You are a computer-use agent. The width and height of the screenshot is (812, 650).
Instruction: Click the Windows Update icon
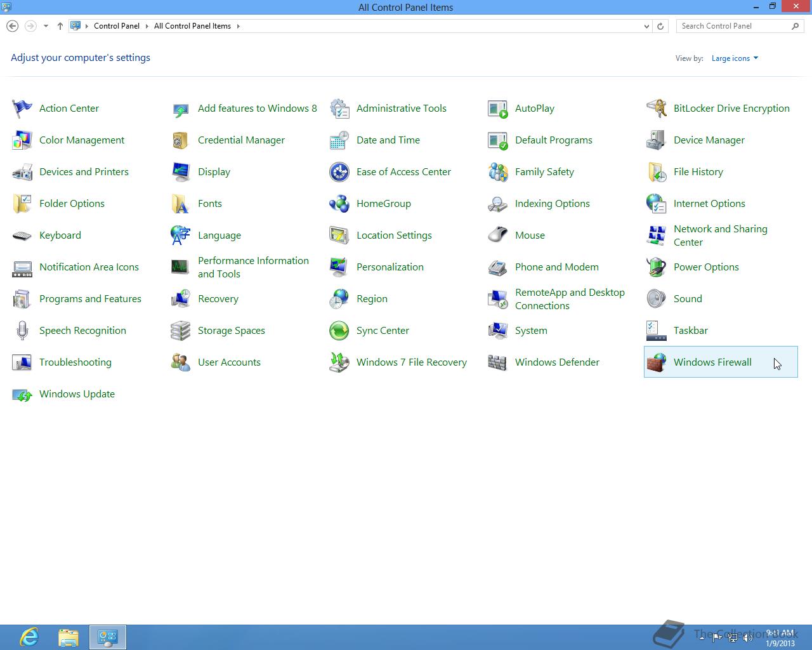(22, 394)
